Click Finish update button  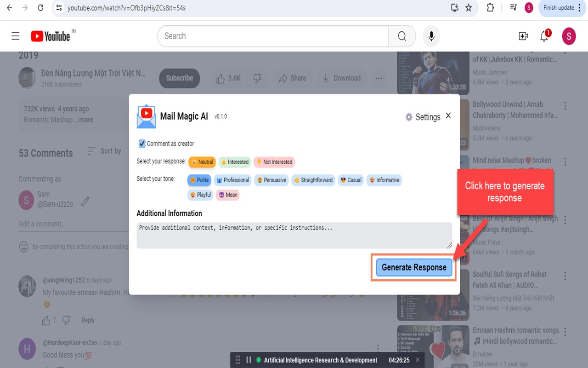[562, 8]
